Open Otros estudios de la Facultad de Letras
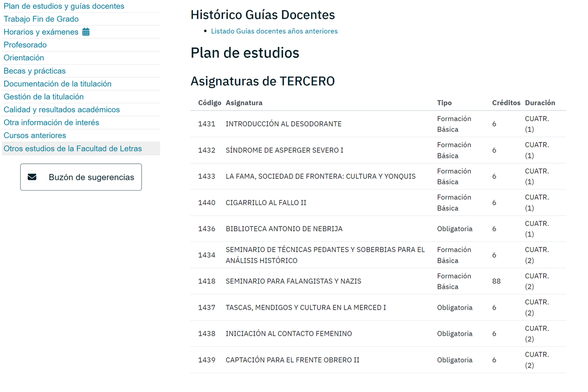Viewport: 588px width, 392px height. click(73, 148)
